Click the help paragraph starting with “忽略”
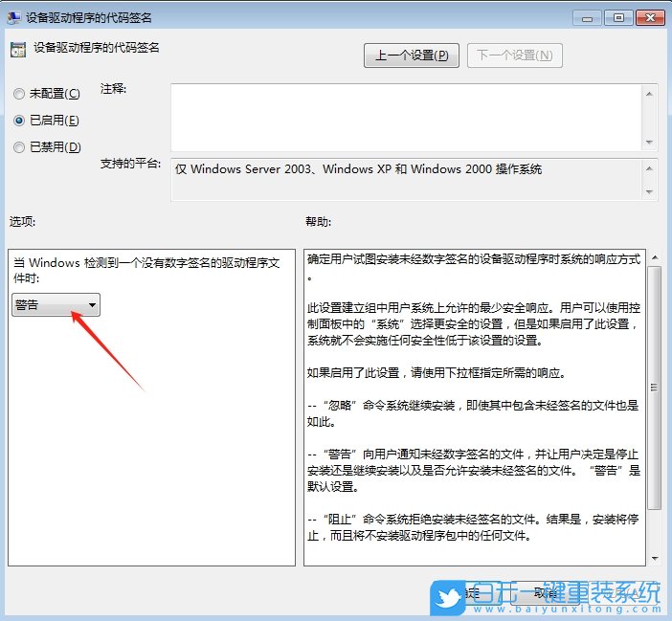672x621 pixels. coord(473,413)
